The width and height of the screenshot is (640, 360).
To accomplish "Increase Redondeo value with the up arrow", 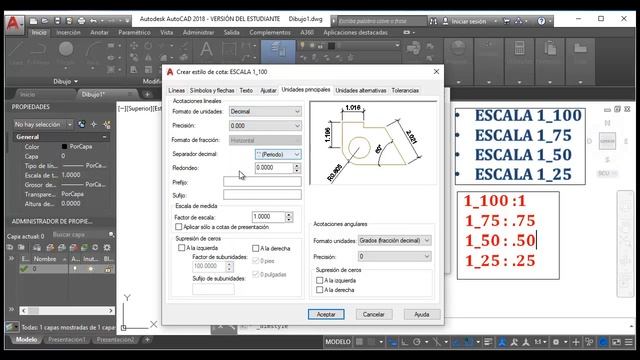I will point(297,165).
